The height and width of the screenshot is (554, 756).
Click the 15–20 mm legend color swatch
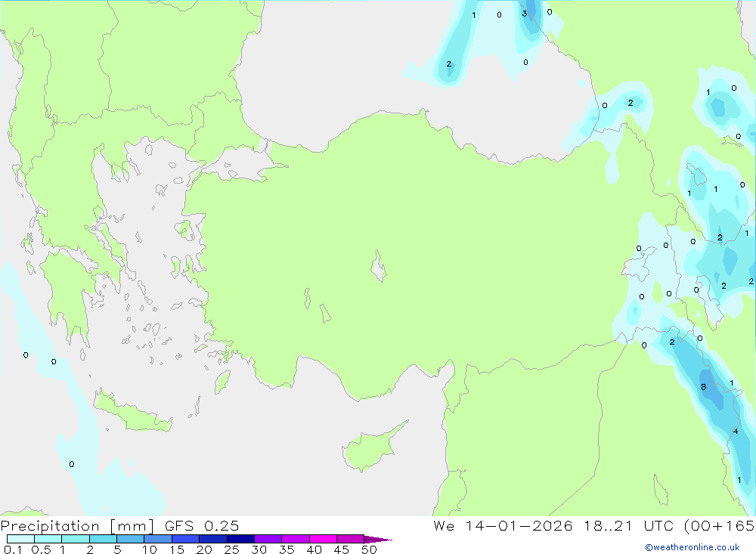click(x=186, y=539)
